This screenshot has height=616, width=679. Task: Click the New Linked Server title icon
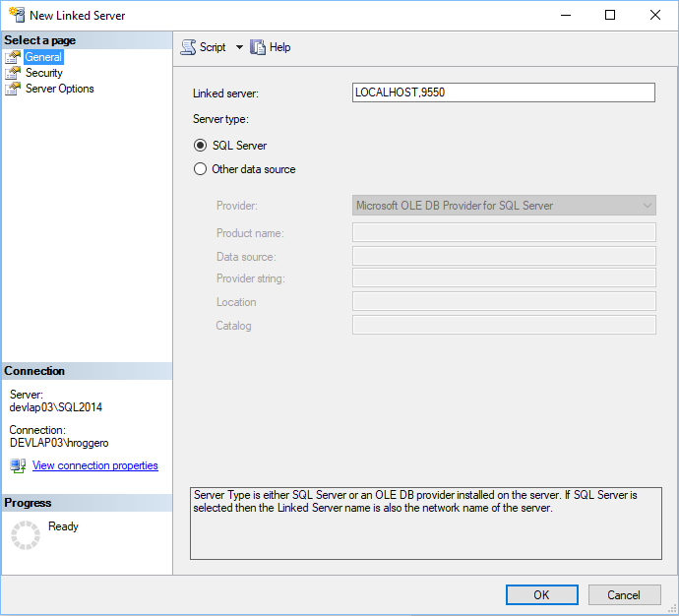[x=15, y=16]
